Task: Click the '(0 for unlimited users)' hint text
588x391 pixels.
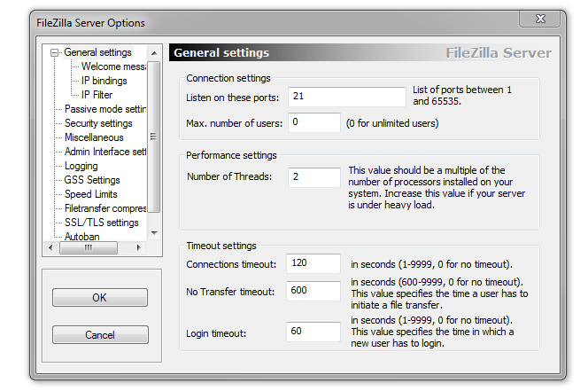Action: point(392,123)
